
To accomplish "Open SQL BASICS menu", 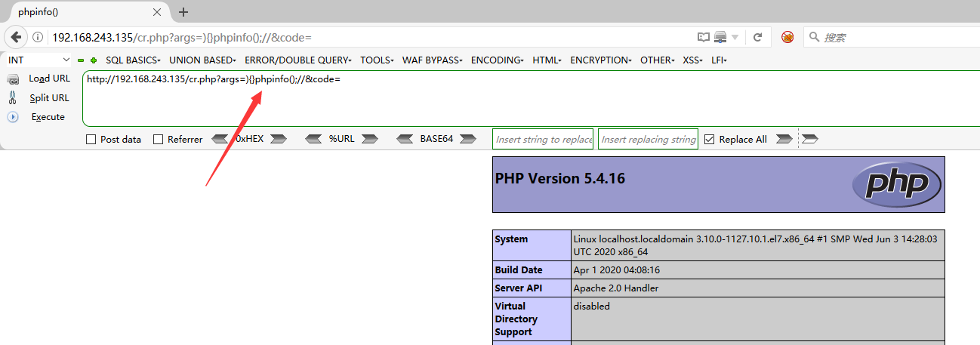I will (134, 60).
